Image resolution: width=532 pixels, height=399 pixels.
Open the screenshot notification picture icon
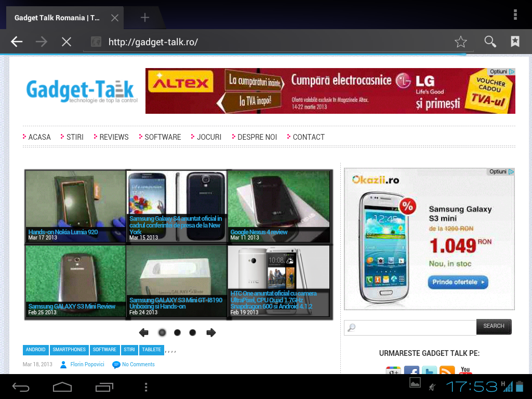pyautogui.click(x=415, y=382)
